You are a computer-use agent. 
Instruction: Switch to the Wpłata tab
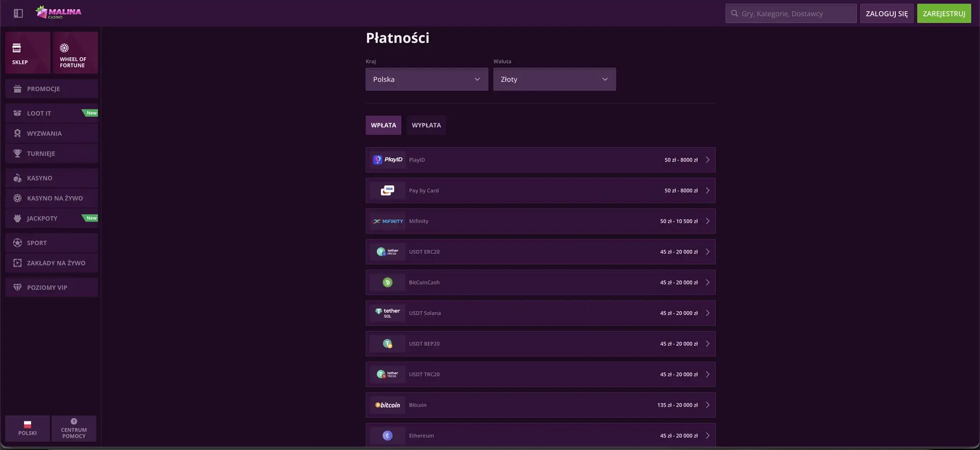pos(383,125)
